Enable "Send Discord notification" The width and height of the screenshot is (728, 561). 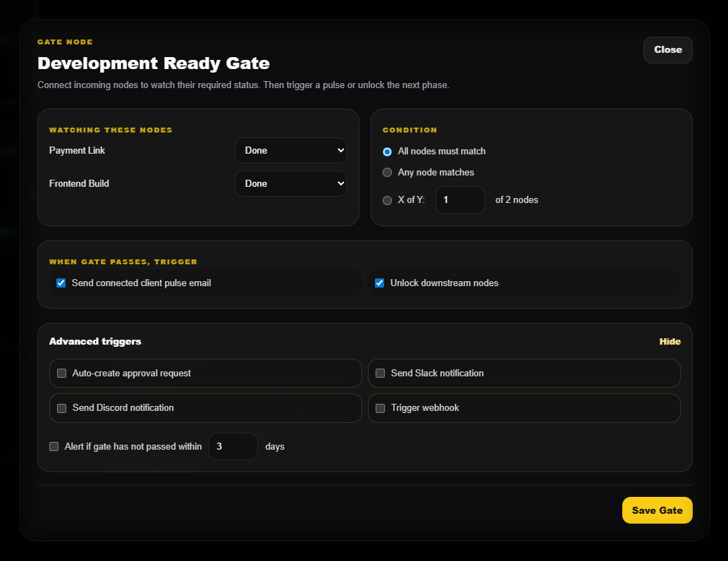(x=61, y=407)
